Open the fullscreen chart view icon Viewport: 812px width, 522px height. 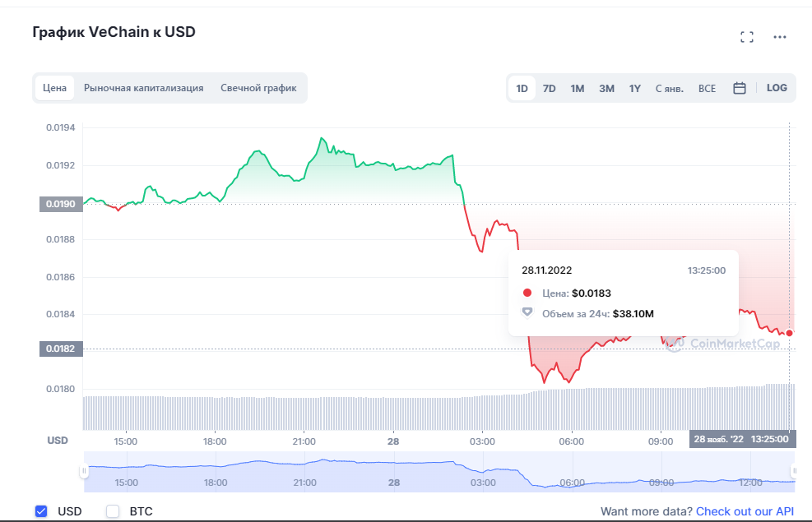point(747,37)
